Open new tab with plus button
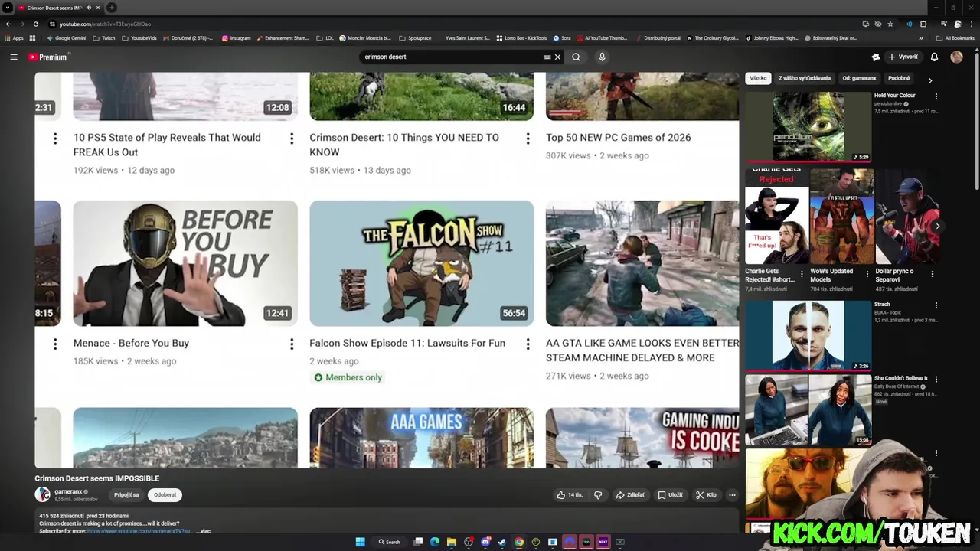The image size is (980, 551). (112, 8)
